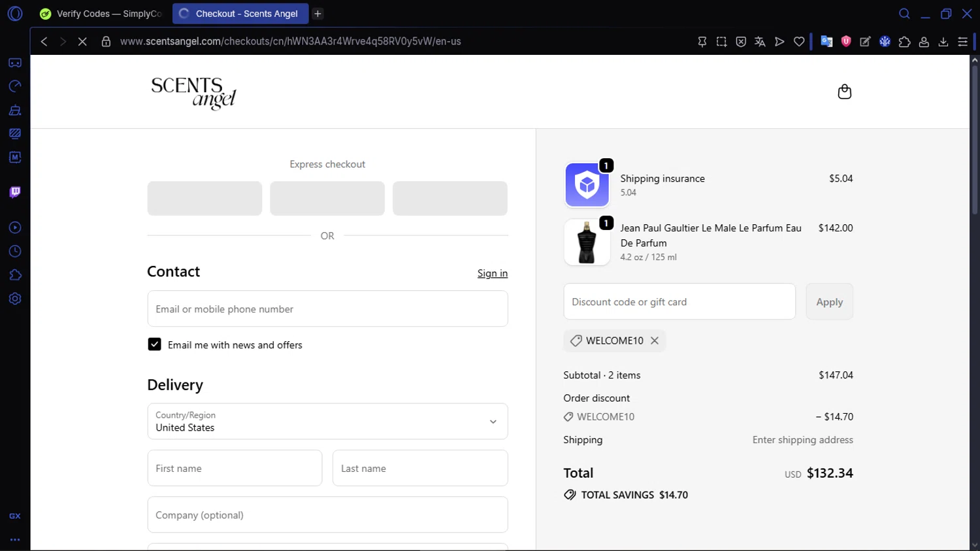This screenshot has height=551, width=980.
Task: Click the Discount code or gift card field
Action: [x=679, y=301]
